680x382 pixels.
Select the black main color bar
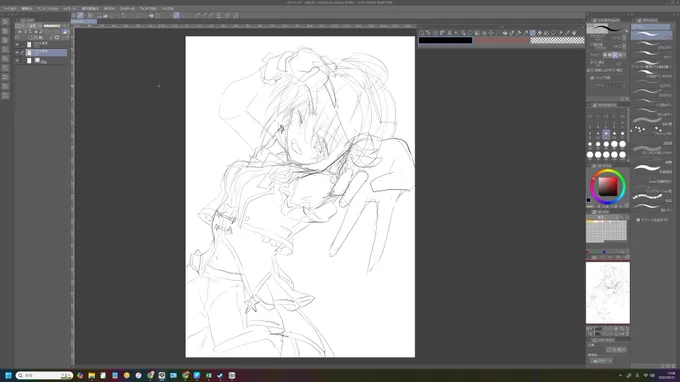pyautogui.click(x=445, y=40)
